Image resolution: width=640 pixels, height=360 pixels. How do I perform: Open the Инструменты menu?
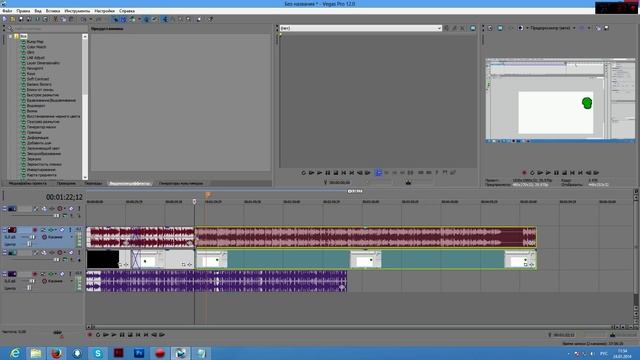[77, 11]
